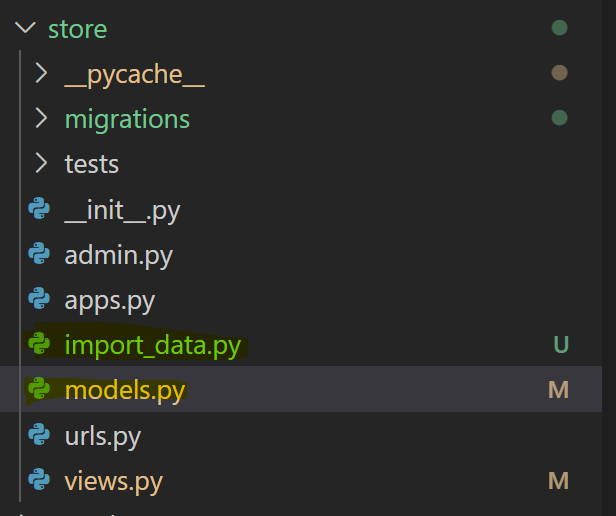616x516 pixels.
Task: Click Python icon beside models.py
Action: point(40,390)
